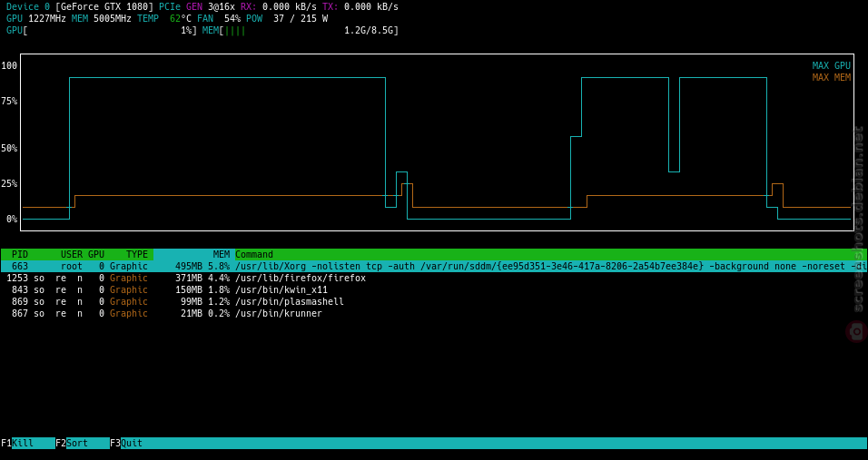This screenshot has width=868, height=460.
Task: Click the F3 Quit function button
Action: click(126, 444)
